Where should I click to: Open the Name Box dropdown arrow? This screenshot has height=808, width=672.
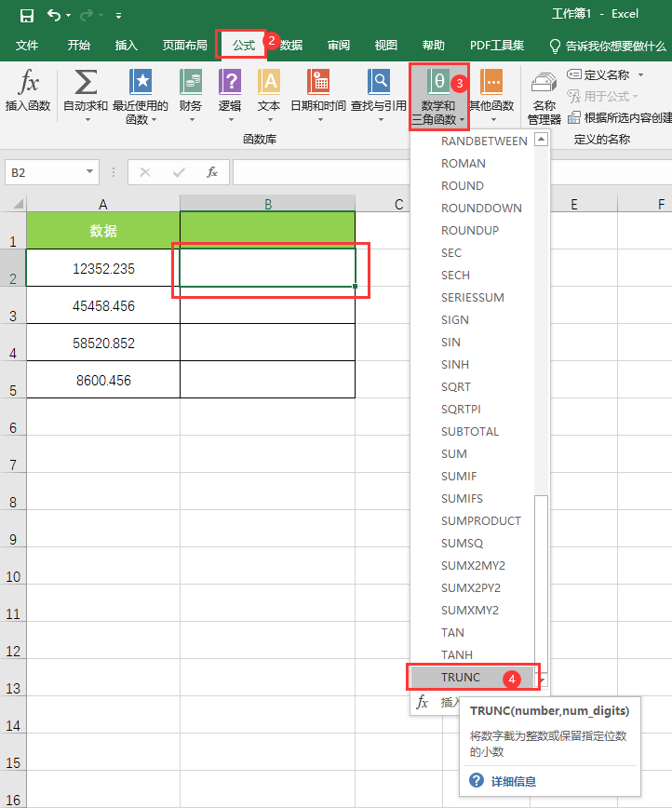pos(89,171)
